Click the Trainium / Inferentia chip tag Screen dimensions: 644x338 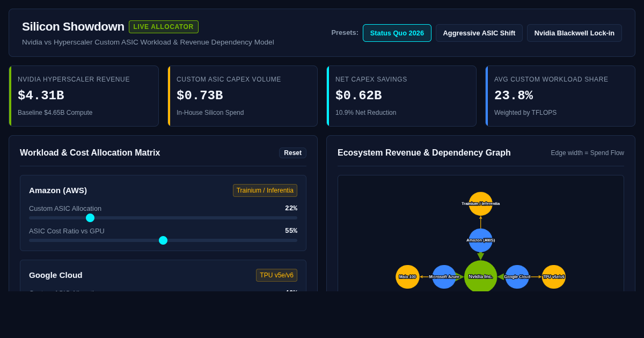click(265, 190)
